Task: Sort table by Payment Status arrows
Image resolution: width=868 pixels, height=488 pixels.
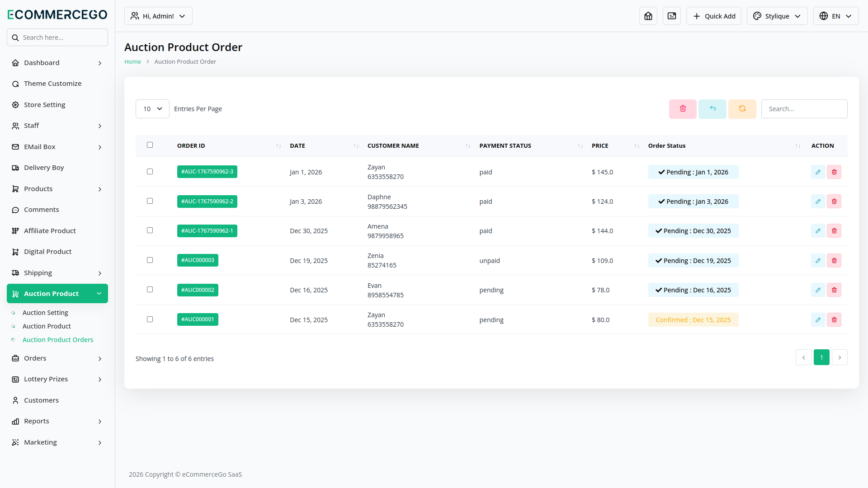Action: pyautogui.click(x=580, y=146)
